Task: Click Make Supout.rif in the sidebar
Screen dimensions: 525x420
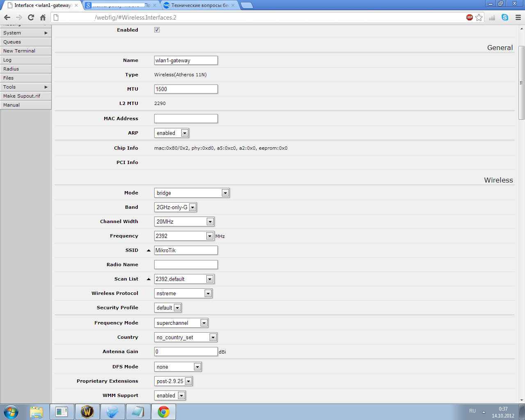Action: coord(25,96)
